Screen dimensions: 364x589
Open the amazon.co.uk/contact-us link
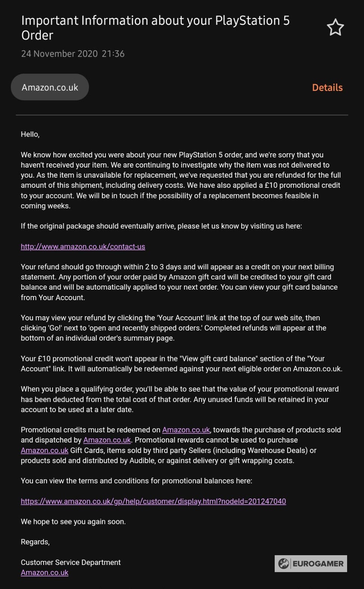[83, 246]
